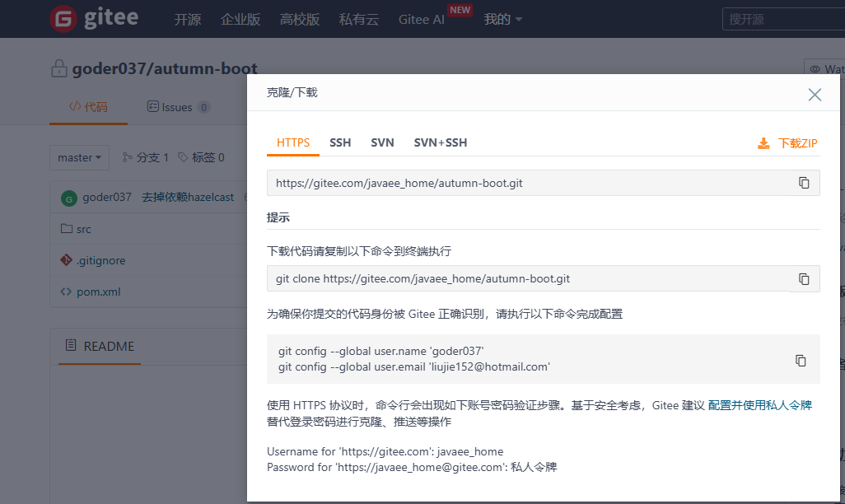Click the pom.xml code file icon
The width and height of the screenshot is (845, 504).
[x=66, y=292]
